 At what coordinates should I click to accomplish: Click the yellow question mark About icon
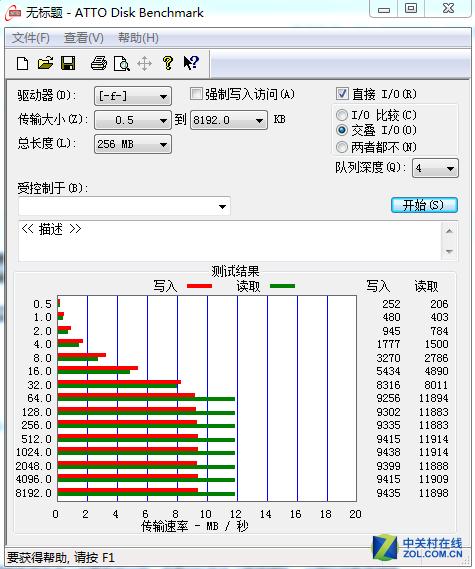pyautogui.click(x=168, y=64)
